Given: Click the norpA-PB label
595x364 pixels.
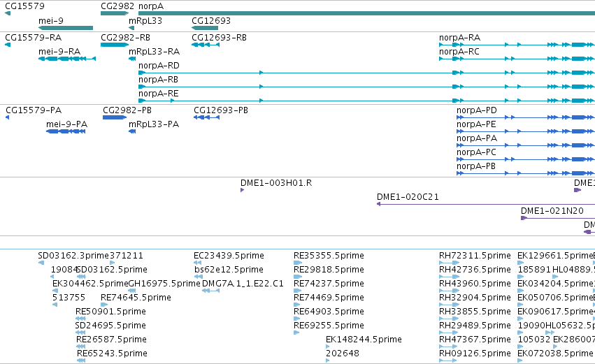Looking at the screenshot, I should (x=476, y=166).
